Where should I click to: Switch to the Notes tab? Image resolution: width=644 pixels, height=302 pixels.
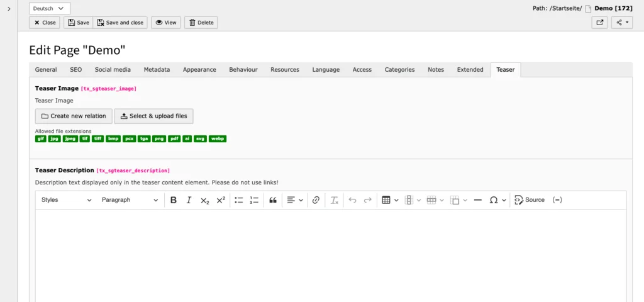coord(436,70)
